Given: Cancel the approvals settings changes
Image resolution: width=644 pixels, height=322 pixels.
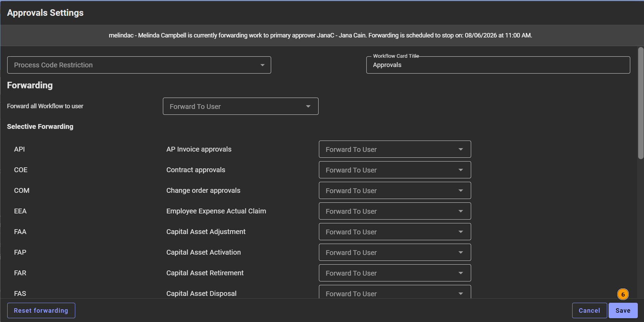Looking at the screenshot, I should click(x=589, y=310).
